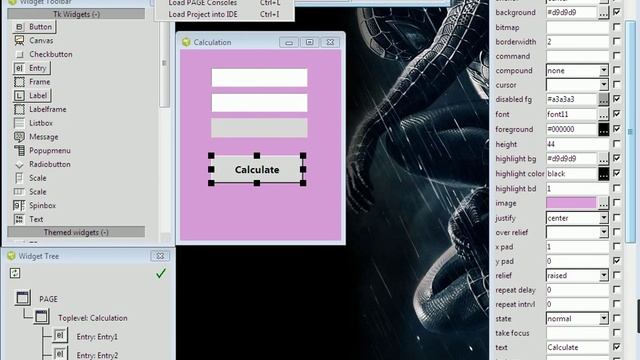This screenshot has width=640, height=360.
Task: Click the borderwidth value field
Action: pos(577,42)
